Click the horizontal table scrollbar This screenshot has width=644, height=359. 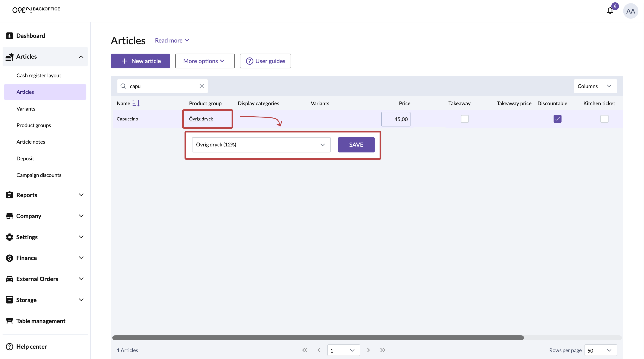click(317, 338)
